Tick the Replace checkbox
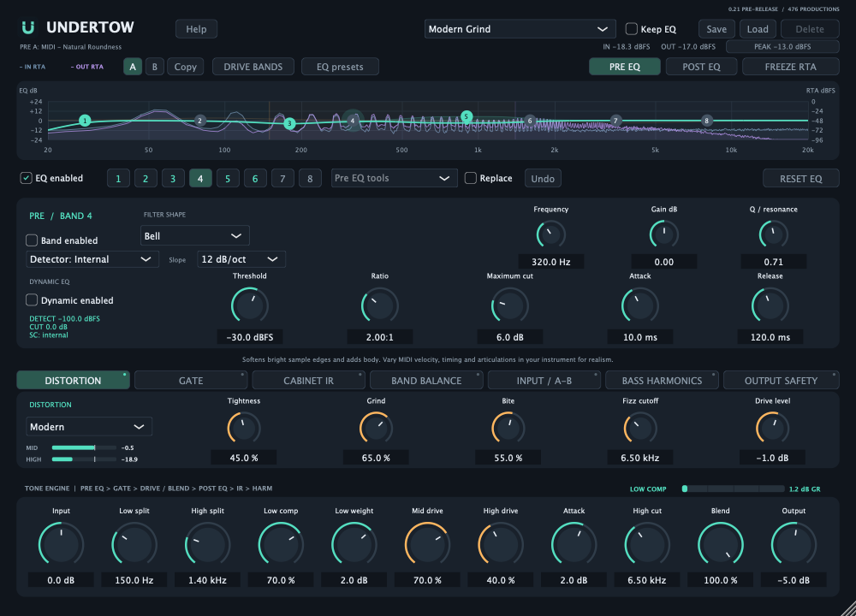856x616 pixels. [x=470, y=178]
